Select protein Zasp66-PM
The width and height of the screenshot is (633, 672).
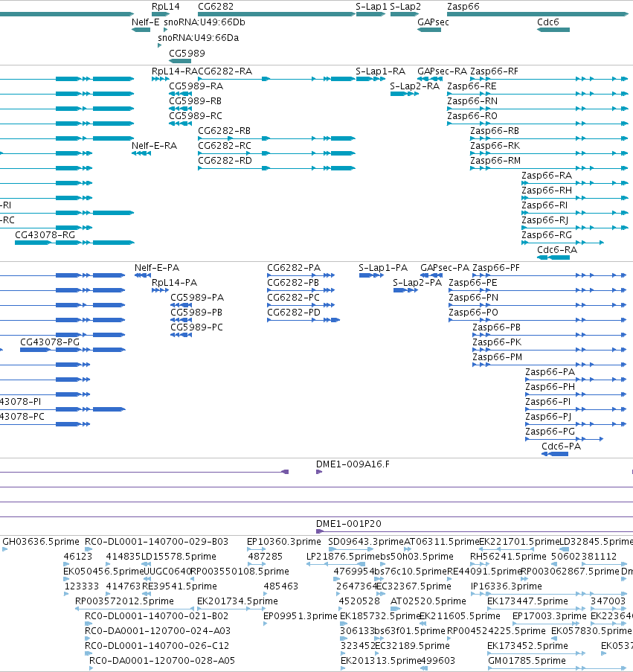pos(497,356)
